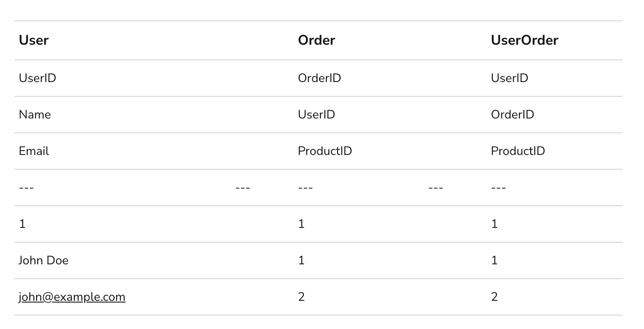The width and height of the screenshot is (644, 329).
Task: Click the UserID cell under UserOrder
Action: pyautogui.click(x=509, y=78)
